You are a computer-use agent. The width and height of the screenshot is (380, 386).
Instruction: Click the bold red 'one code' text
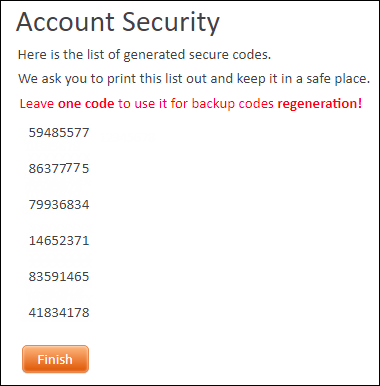pyautogui.click(x=86, y=104)
